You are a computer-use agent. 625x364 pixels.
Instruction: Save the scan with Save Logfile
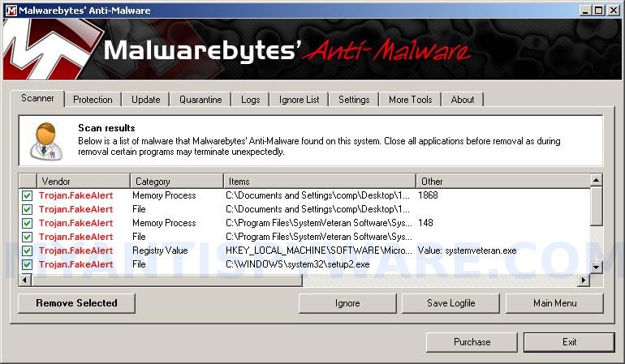(x=450, y=303)
